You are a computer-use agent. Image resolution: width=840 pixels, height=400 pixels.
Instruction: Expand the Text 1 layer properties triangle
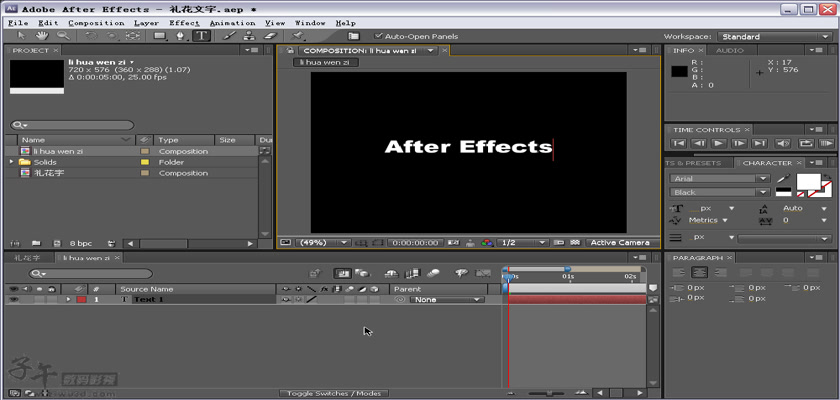point(68,300)
